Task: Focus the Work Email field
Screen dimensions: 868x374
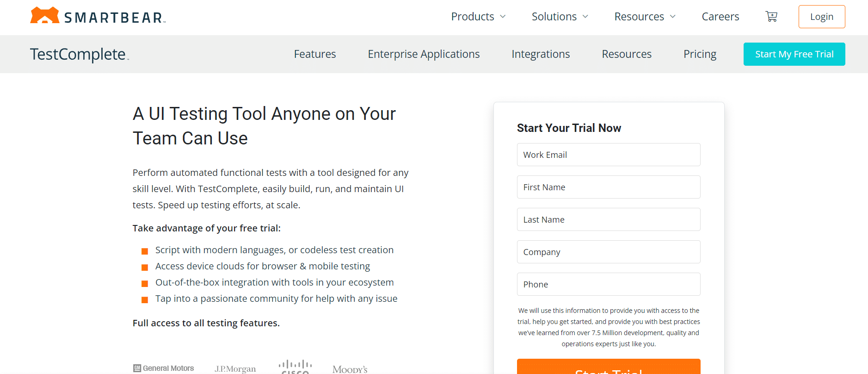Action: pos(609,155)
